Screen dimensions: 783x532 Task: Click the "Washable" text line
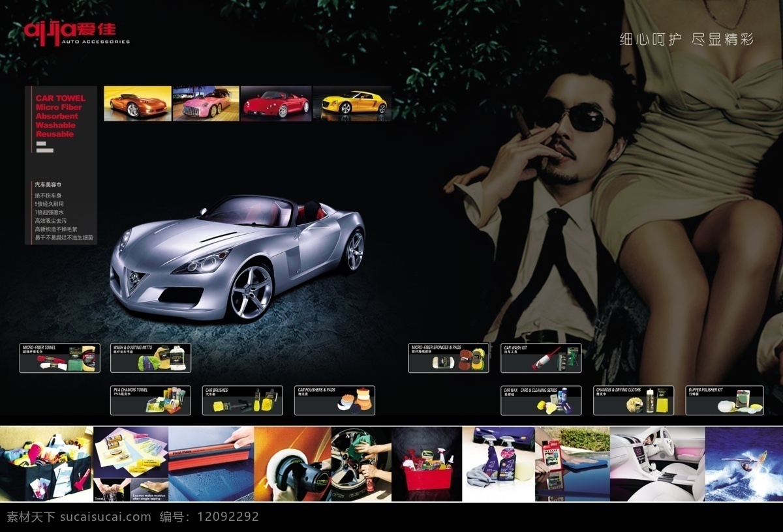(55, 125)
